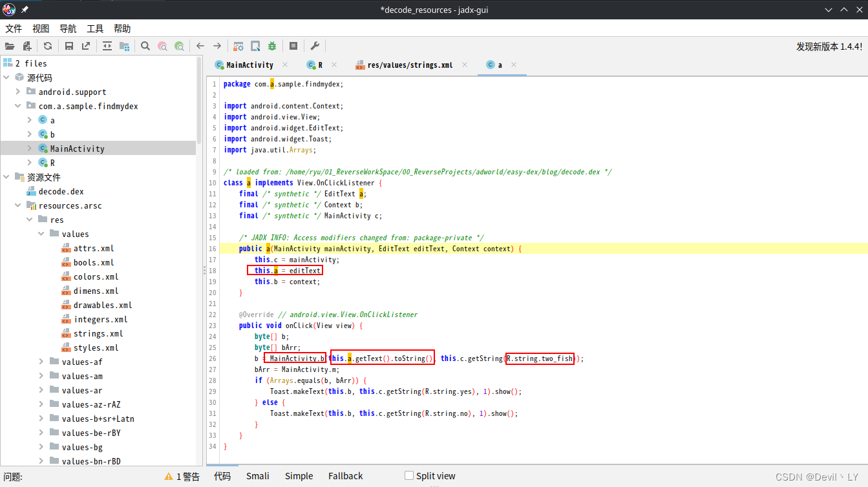Click the add files toolbar icon

point(27,46)
